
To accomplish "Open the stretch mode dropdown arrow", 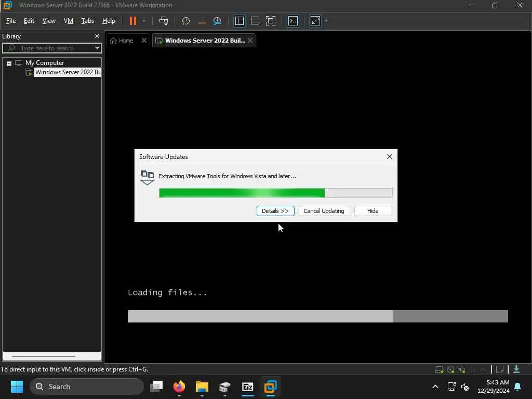I will [x=326, y=21].
